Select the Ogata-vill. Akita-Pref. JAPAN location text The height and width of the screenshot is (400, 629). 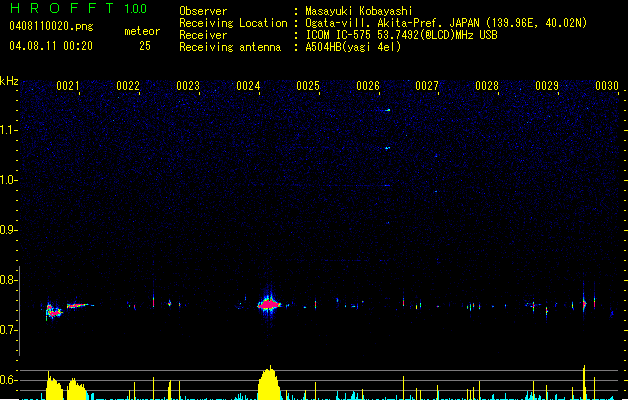pyautogui.click(x=446, y=23)
